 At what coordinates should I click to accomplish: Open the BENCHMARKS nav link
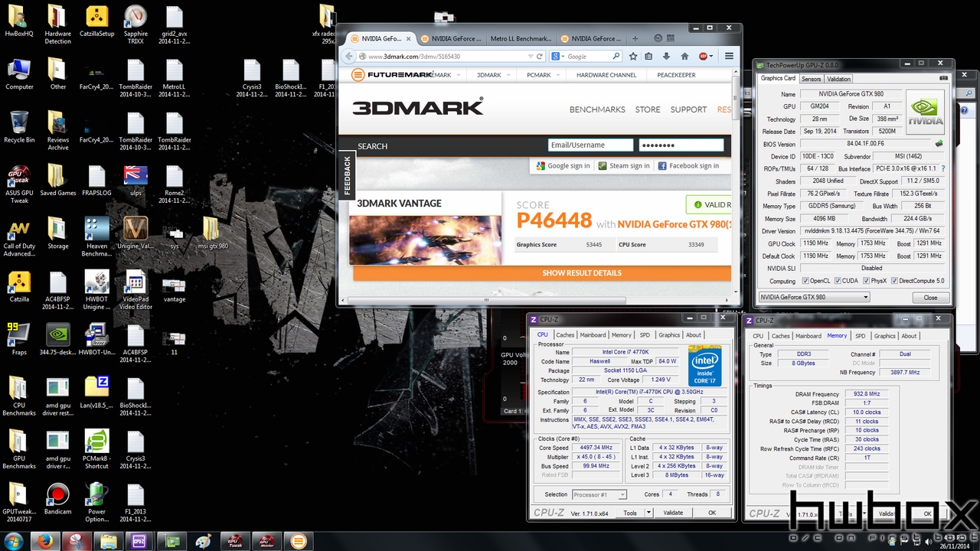pos(597,109)
